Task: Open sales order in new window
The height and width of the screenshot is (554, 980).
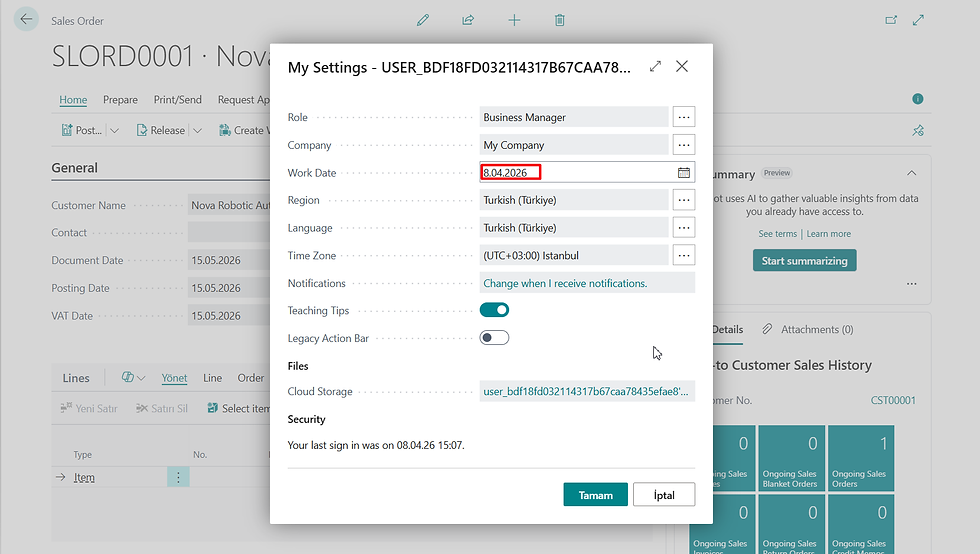Action: click(x=892, y=20)
